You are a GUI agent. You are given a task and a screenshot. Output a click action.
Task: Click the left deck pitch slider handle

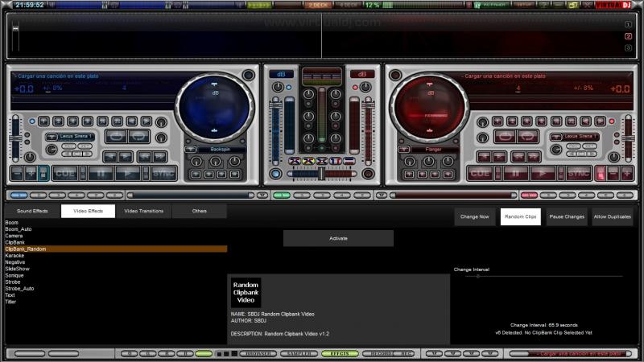click(15, 138)
